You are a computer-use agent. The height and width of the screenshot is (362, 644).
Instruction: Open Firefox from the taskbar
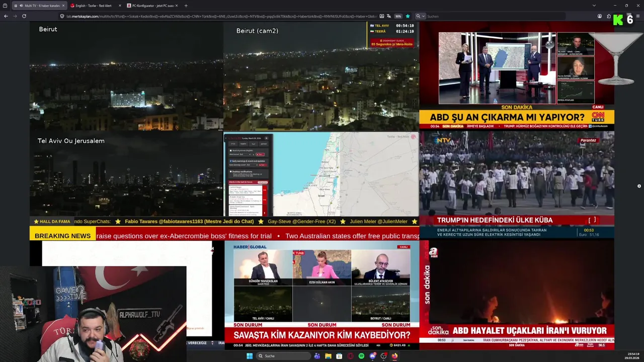coord(394,356)
